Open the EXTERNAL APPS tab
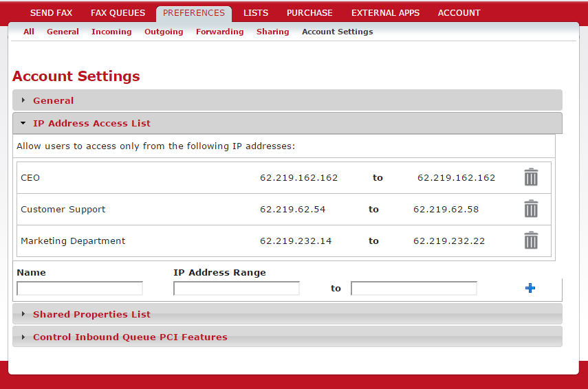 click(385, 13)
